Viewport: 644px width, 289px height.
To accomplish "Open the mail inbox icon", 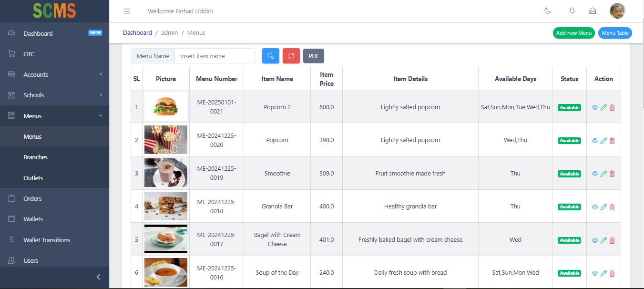I will coord(593,11).
